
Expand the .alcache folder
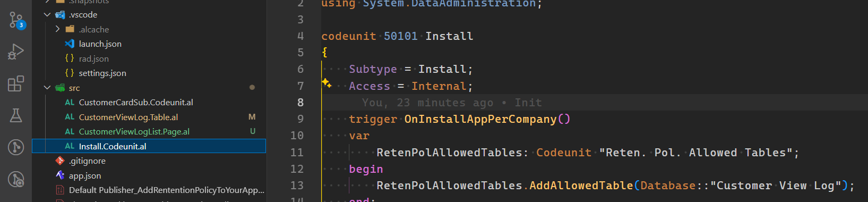[x=57, y=29]
